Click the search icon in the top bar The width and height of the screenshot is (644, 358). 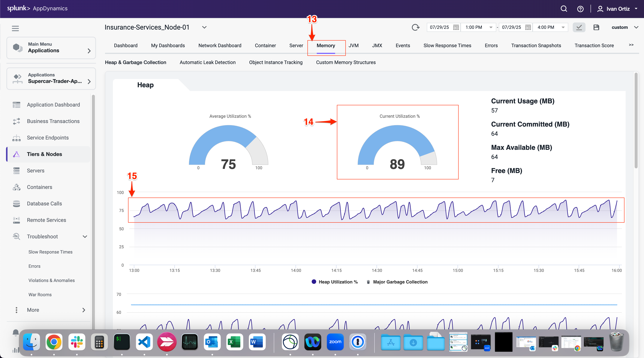(x=564, y=8)
